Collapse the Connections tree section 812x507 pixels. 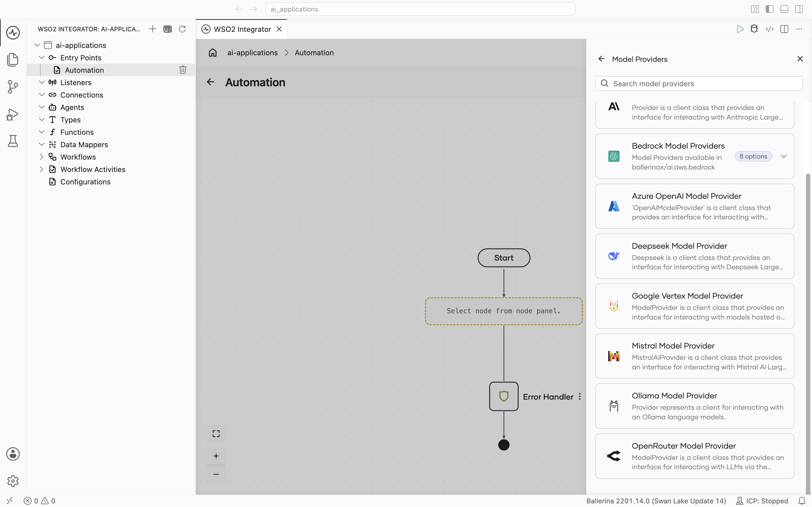(41, 94)
